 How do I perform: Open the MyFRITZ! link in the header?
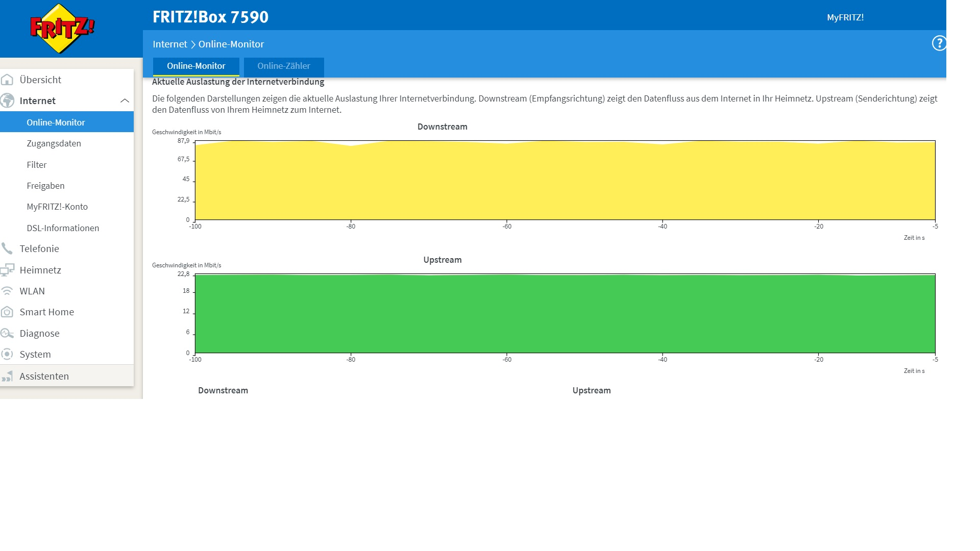(x=845, y=17)
